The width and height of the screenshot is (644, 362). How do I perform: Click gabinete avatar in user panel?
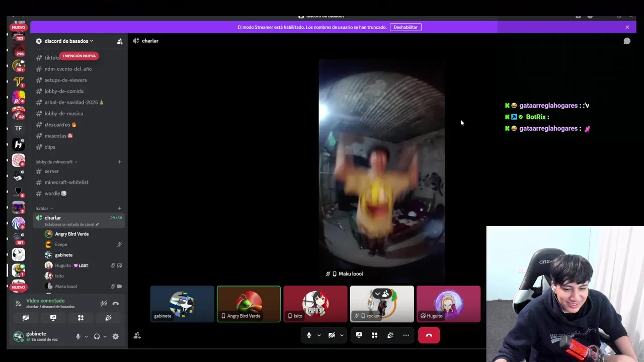click(18, 336)
